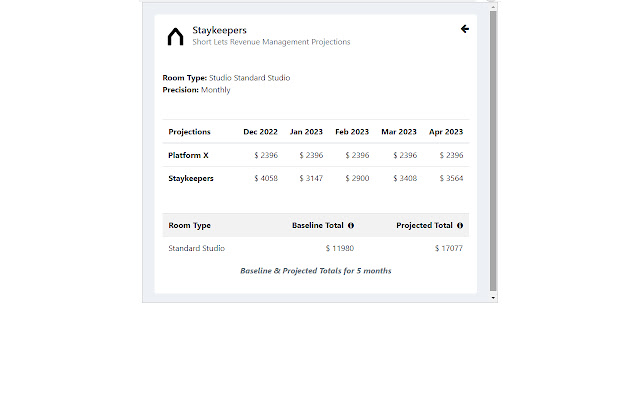The width and height of the screenshot is (640, 400).
Task: Click the scrollbar down arrow
Action: [493, 298]
